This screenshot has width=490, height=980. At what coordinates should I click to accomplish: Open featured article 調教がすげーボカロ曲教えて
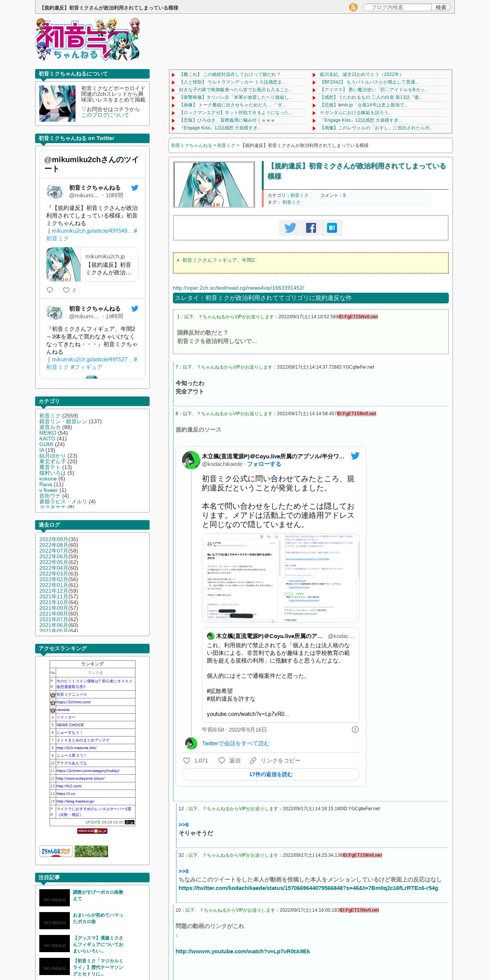[x=98, y=895]
